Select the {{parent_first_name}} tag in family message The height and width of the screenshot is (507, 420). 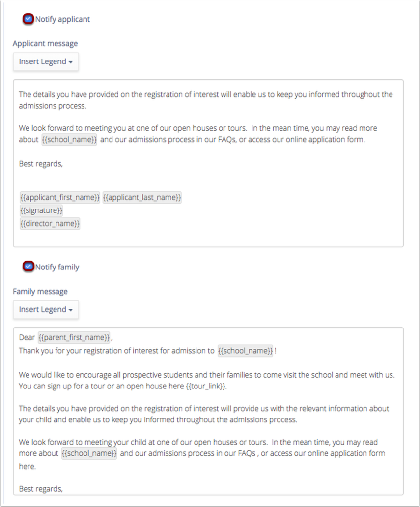coord(74,337)
